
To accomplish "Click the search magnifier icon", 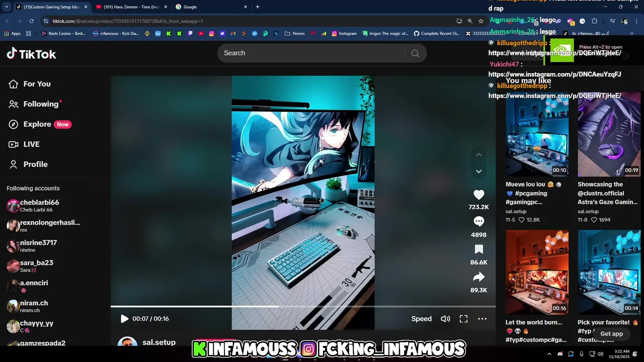I will coord(415,53).
